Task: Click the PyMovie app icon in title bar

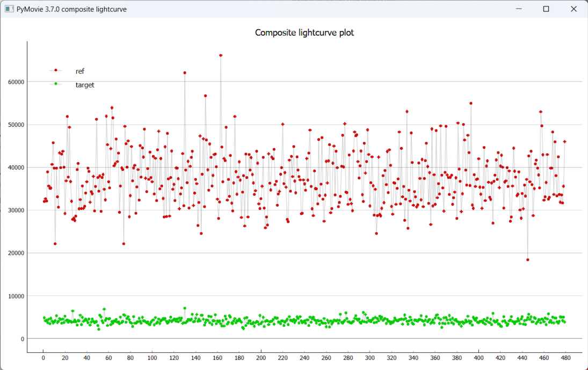Action: tap(9, 9)
